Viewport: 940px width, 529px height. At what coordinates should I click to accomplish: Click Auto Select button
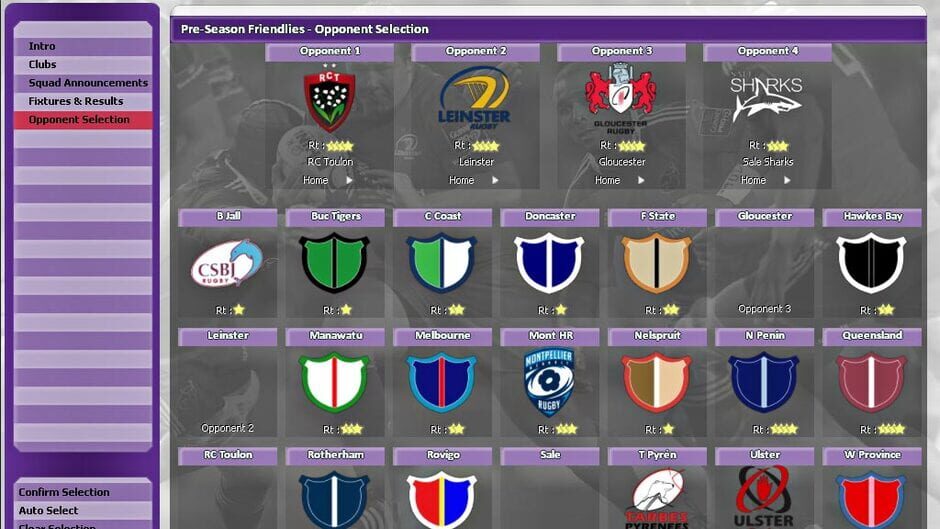click(x=49, y=511)
